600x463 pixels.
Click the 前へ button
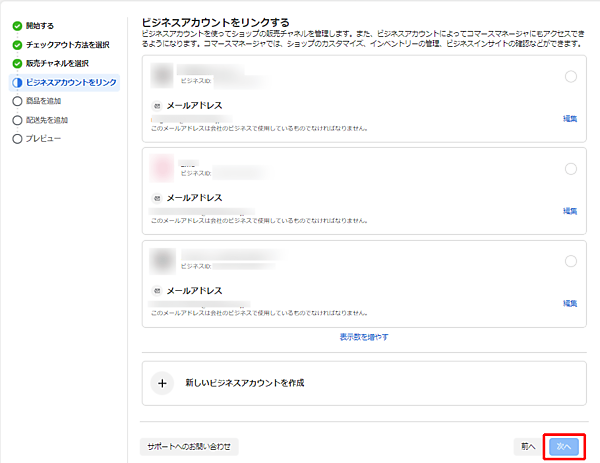[527, 446]
